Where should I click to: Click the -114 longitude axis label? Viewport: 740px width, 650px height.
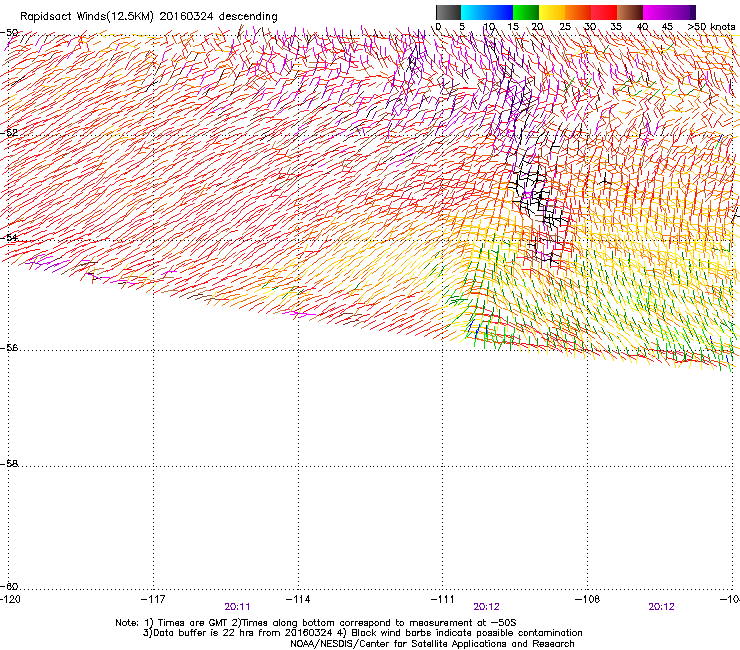298,599
